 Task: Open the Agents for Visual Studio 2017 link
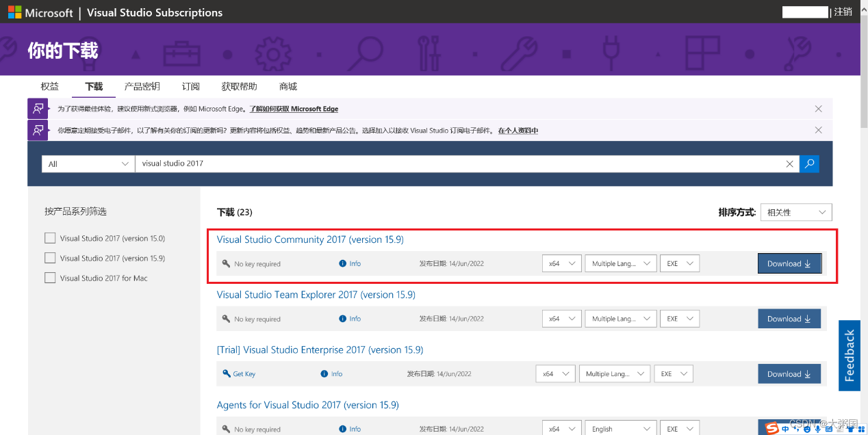(307, 405)
